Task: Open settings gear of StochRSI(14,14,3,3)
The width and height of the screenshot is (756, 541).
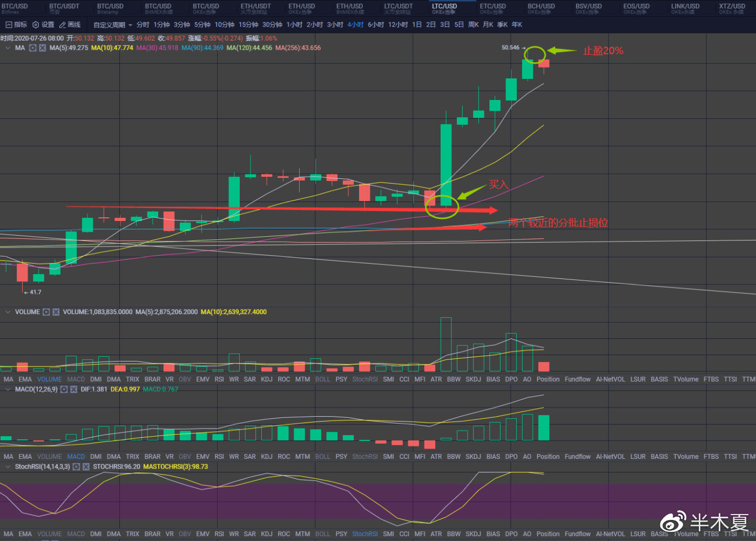Action: point(76,466)
